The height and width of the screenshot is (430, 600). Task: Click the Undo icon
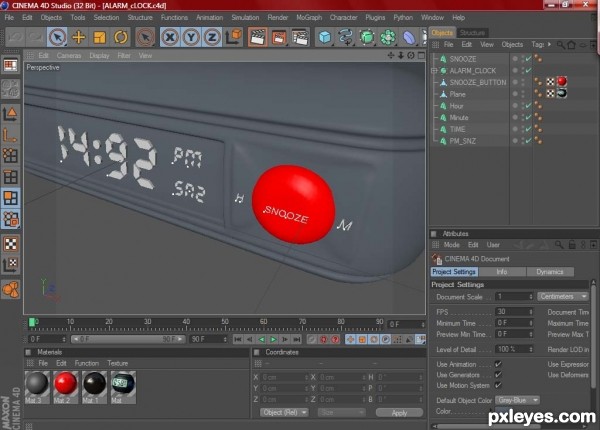(15, 37)
